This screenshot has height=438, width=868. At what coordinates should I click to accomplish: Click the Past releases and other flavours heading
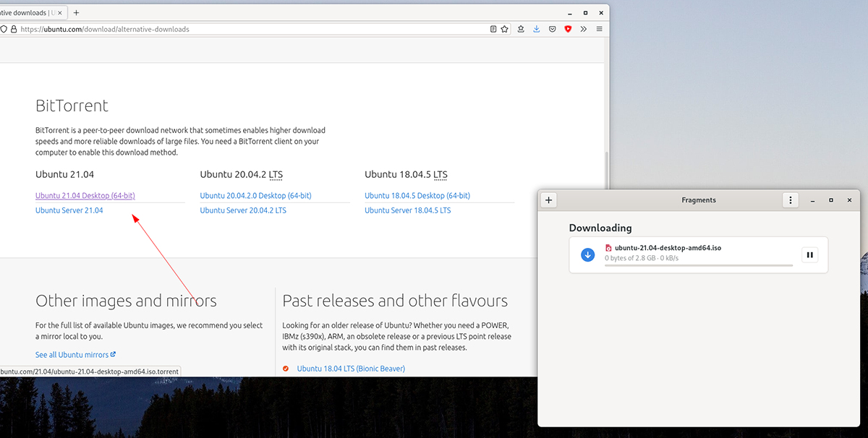click(x=395, y=301)
